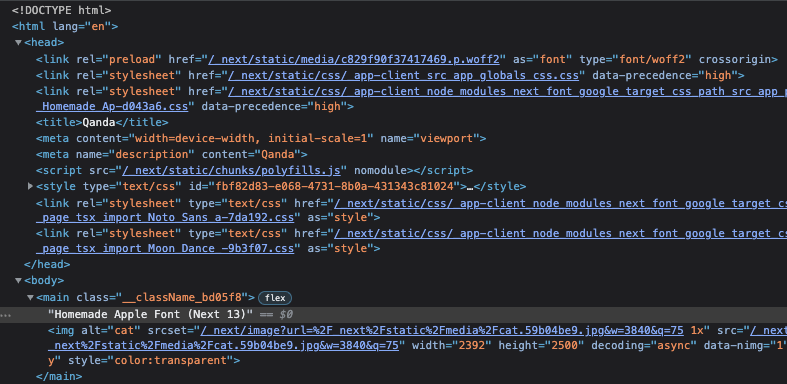The width and height of the screenshot is (787, 384).
Task: Select the <html lang="en"> line
Action: coord(65,27)
